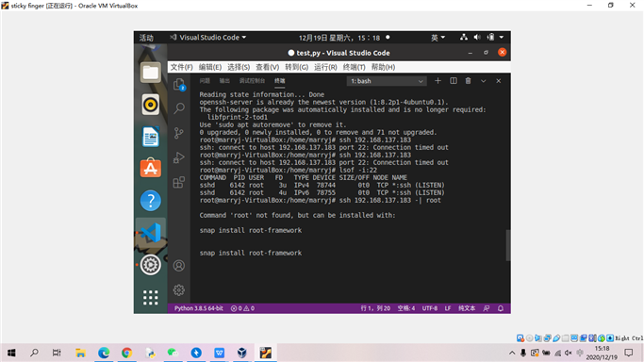
Task: Click line and column indicator in status bar
Action: (375, 308)
